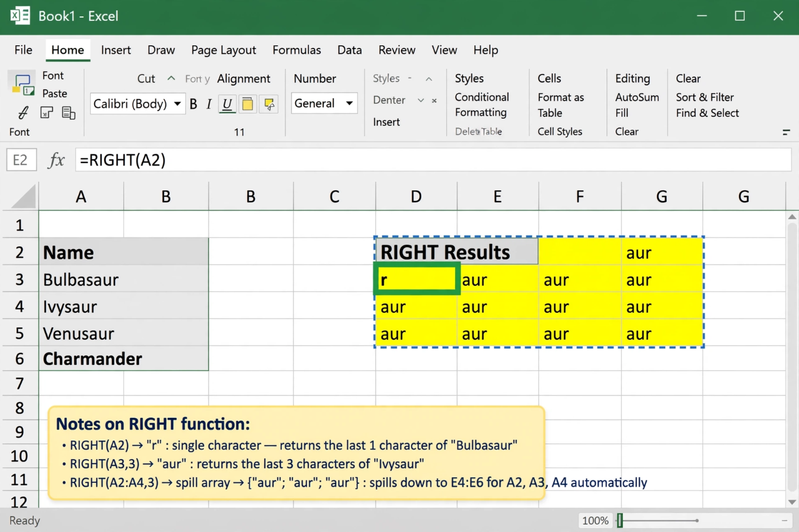Switch to the Page Layout tab

(224, 50)
